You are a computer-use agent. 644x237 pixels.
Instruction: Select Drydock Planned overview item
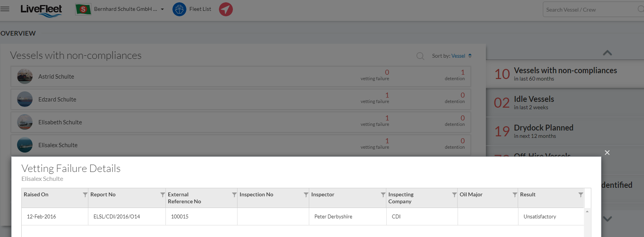(x=565, y=131)
